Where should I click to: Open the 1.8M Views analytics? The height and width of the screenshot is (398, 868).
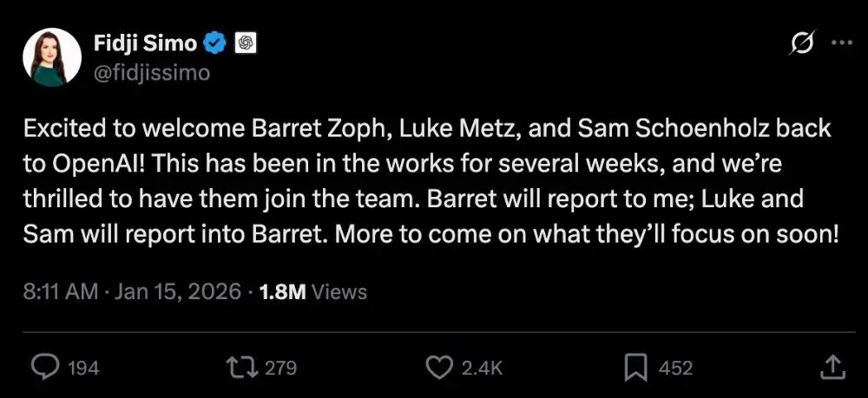(314, 291)
